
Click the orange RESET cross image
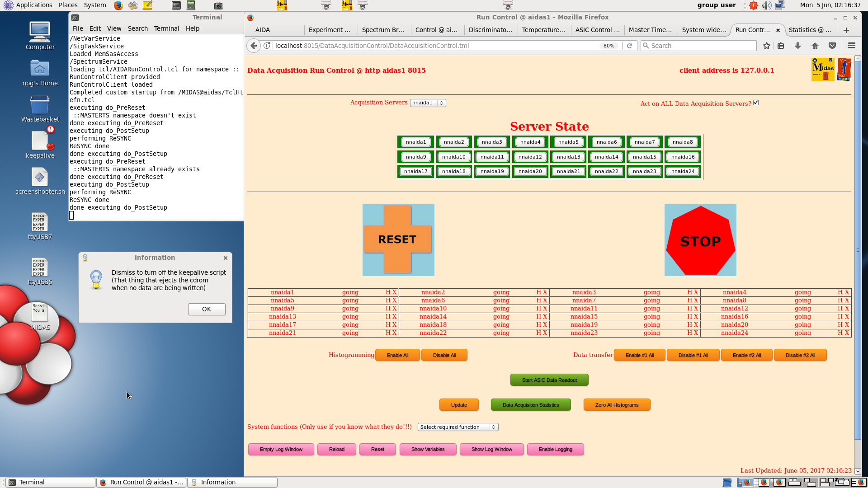tap(398, 239)
